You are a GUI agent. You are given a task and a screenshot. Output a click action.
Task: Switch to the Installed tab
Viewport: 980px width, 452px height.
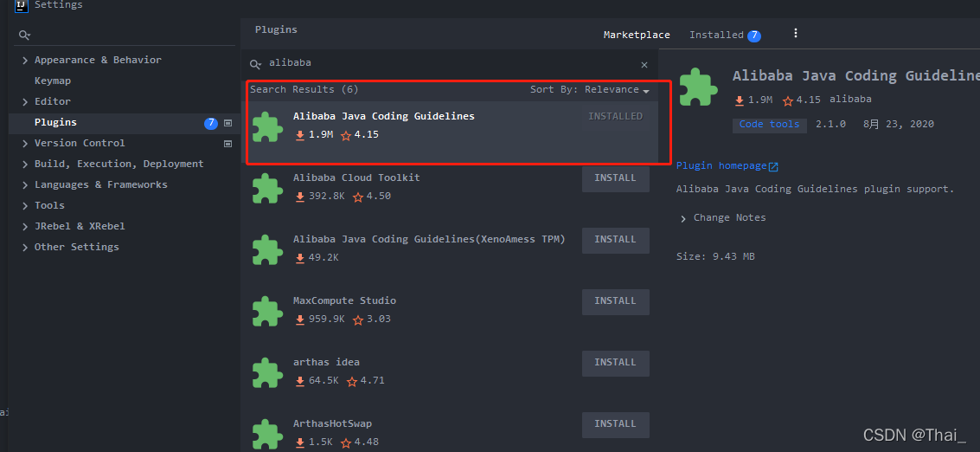coord(716,35)
